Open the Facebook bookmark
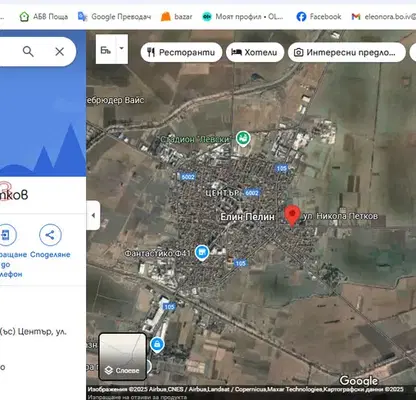 319,17
